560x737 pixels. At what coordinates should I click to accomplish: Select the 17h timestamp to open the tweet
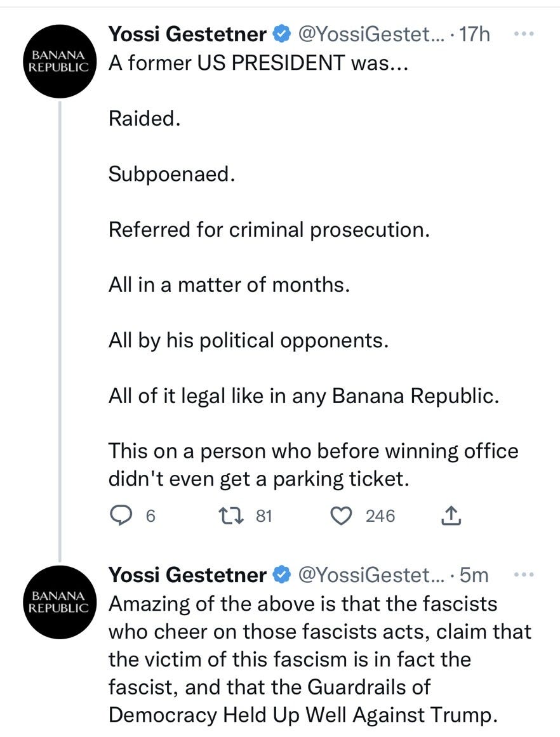[476, 34]
